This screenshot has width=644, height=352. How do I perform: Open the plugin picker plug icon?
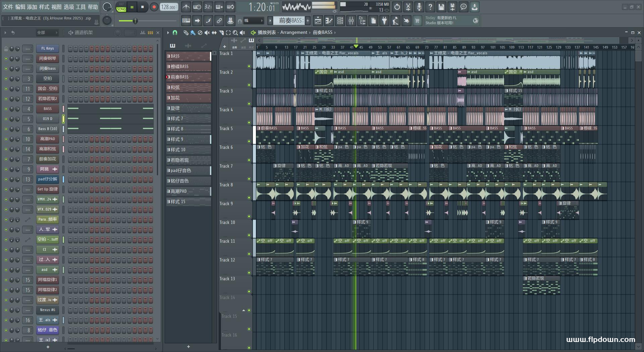[x=384, y=21]
